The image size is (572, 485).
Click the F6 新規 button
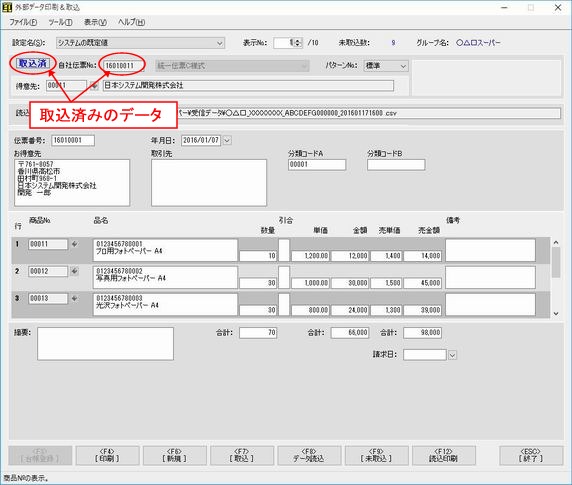[175, 455]
